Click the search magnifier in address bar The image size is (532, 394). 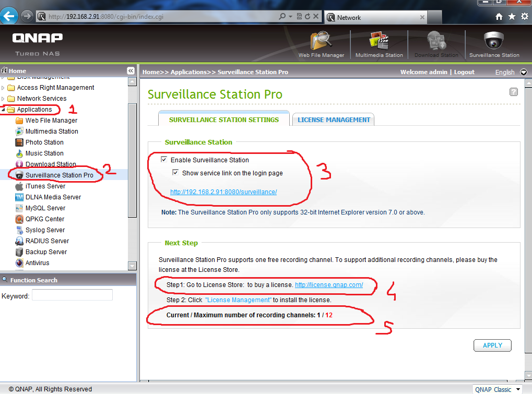pyautogui.click(x=282, y=16)
